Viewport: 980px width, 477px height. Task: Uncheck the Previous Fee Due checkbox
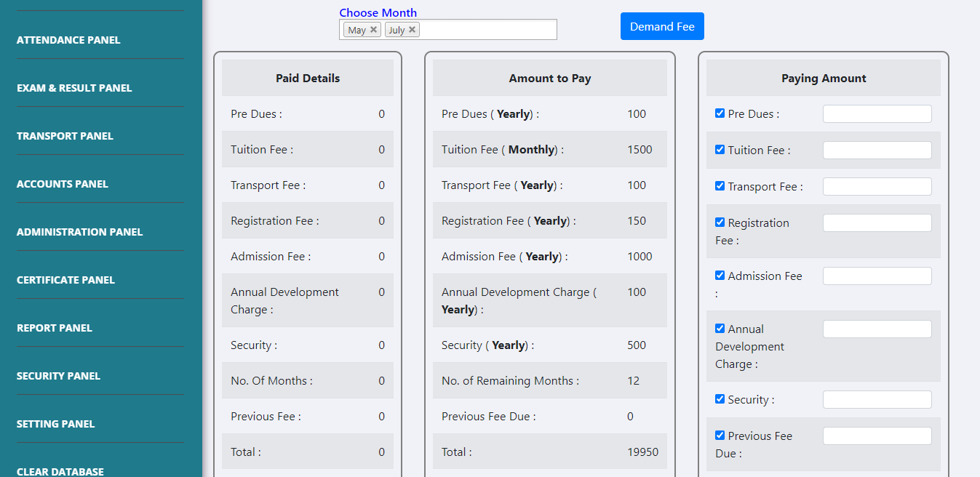720,436
